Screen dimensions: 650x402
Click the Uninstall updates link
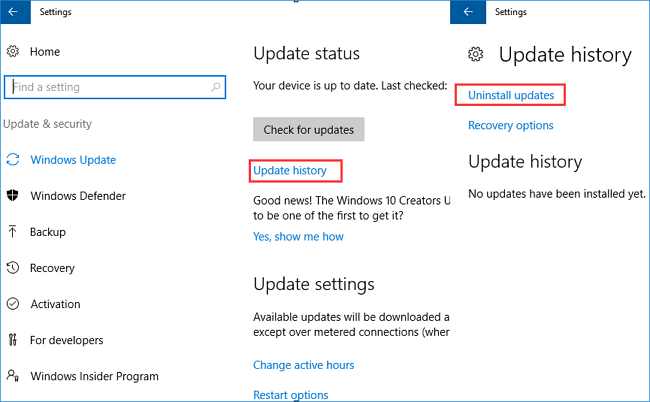[511, 95]
